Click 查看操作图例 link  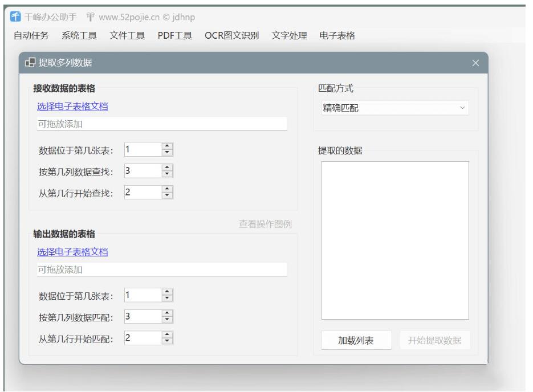265,224
